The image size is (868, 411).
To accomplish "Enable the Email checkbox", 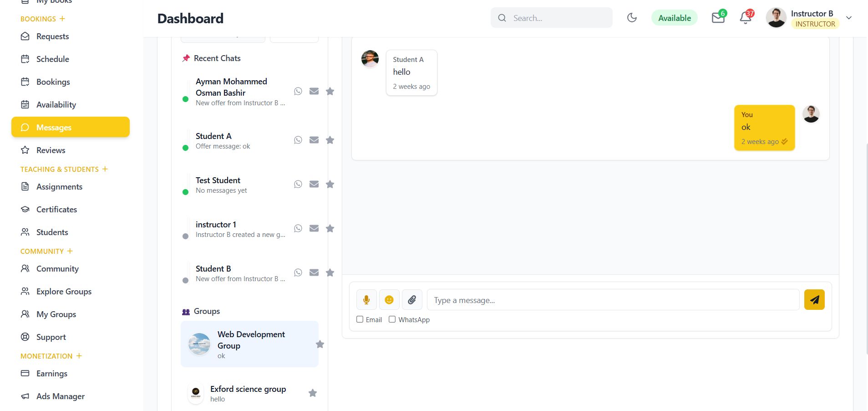I will coord(360,319).
